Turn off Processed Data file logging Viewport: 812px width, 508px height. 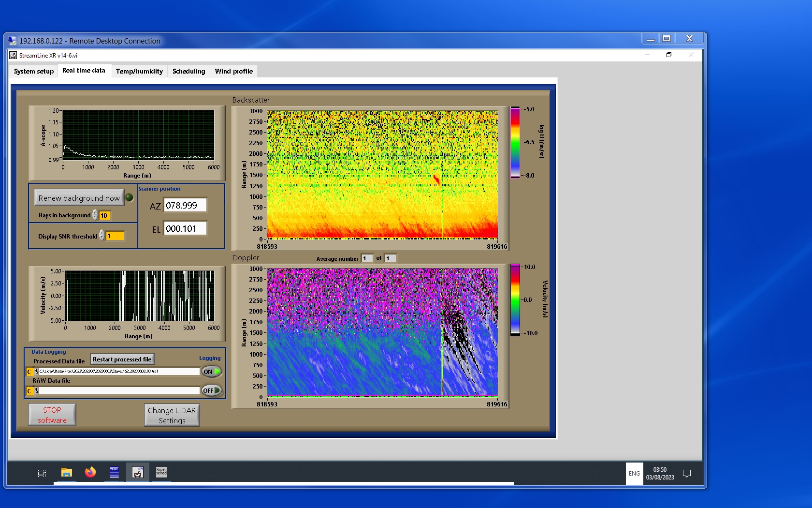tap(212, 372)
